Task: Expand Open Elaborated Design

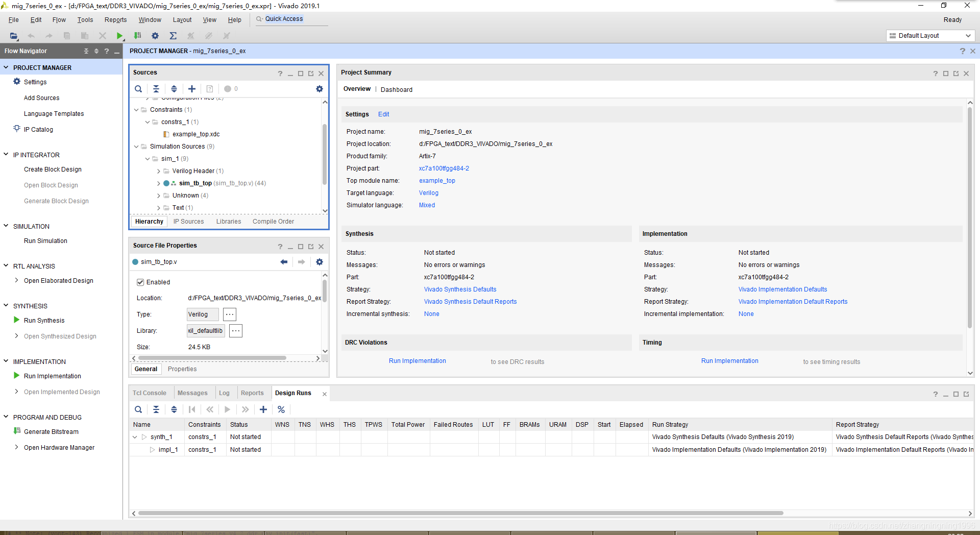Action: click(17, 280)
